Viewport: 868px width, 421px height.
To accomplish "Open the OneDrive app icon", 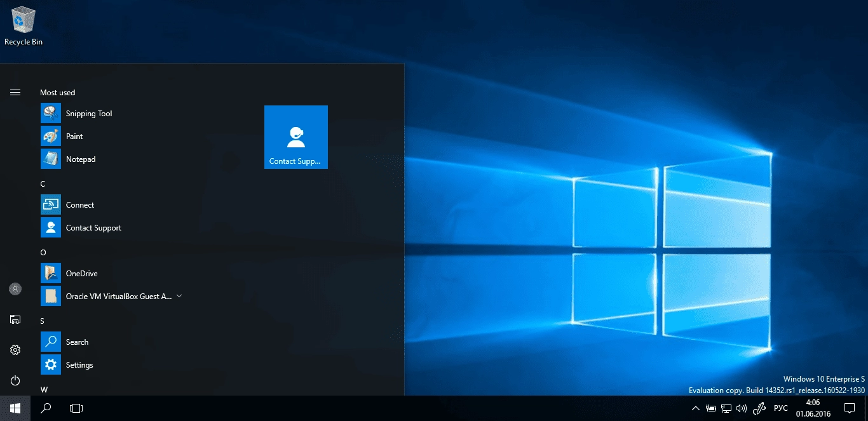I will coord(51,274).
